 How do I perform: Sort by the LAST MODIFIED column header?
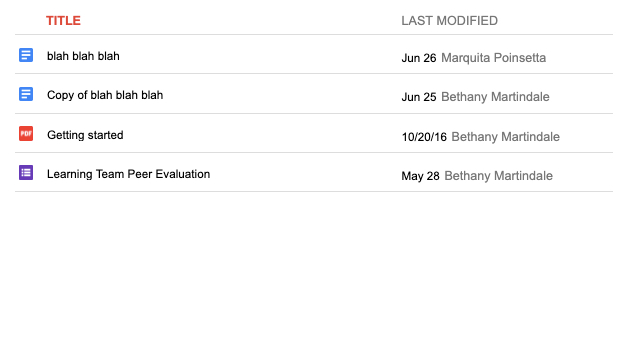click(x=449, y=21)
